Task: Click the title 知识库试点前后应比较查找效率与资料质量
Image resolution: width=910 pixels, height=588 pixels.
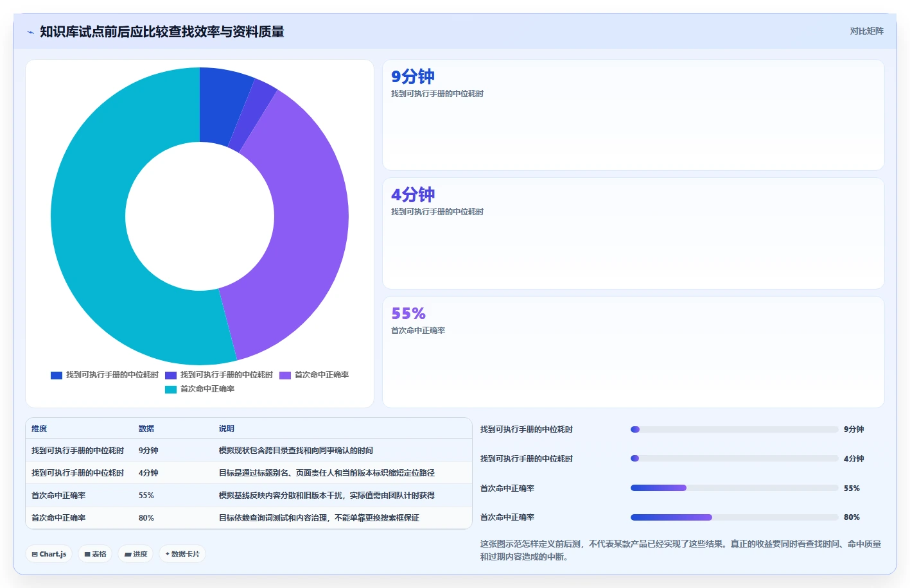Action: click(162, 31)
